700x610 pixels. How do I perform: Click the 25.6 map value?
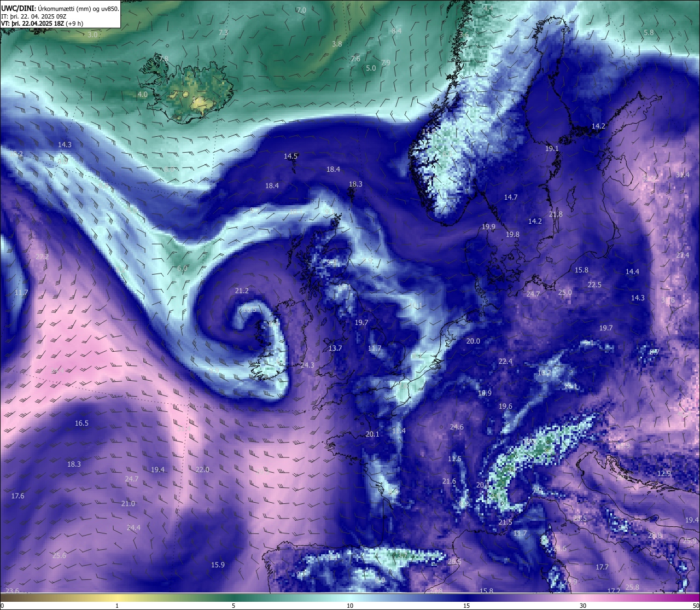[x=60, y=556]
